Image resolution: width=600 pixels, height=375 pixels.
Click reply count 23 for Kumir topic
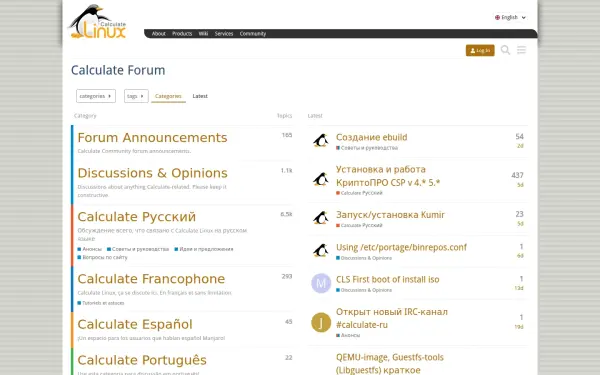coord(519,214)
